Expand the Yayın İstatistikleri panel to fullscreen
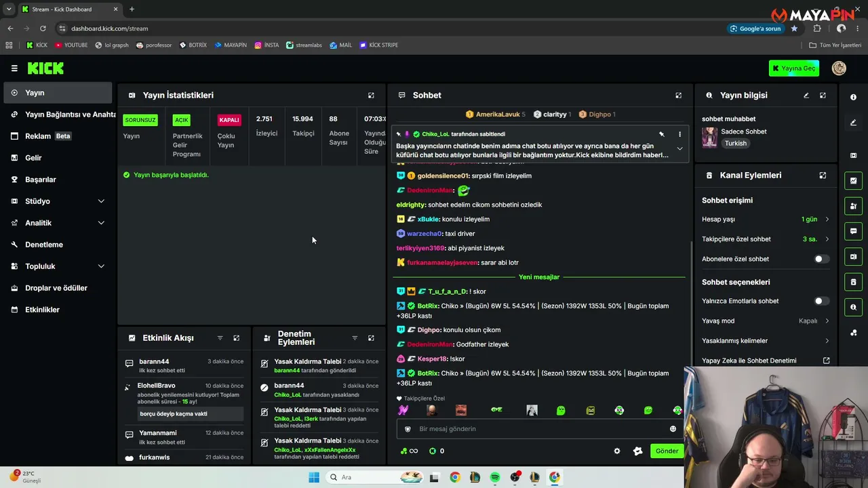868x488 pixels. point(371,96)
